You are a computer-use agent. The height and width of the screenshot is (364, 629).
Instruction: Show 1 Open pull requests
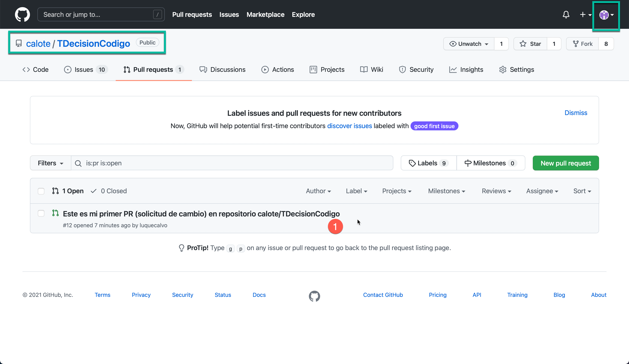(68, 191)
